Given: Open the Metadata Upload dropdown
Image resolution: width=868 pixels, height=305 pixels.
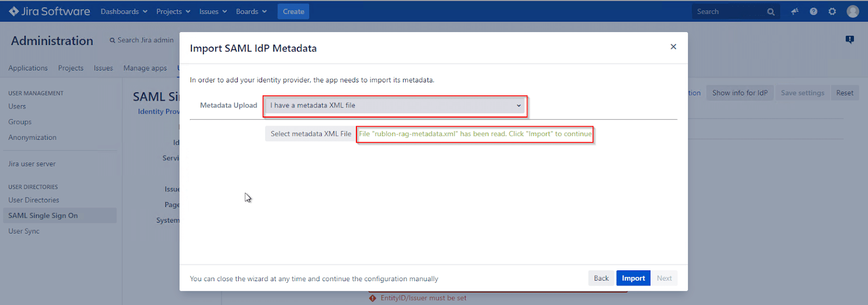Looking at the screenshot, I should (395, 106).
